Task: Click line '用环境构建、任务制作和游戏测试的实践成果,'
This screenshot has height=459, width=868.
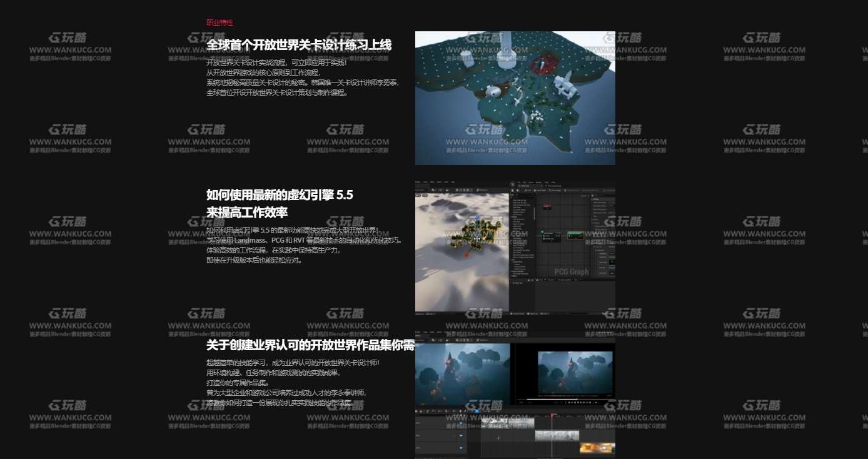Action: (274, 373)
